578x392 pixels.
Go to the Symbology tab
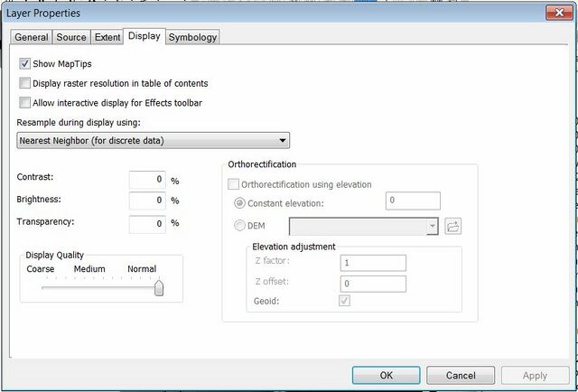coord(192,37)
